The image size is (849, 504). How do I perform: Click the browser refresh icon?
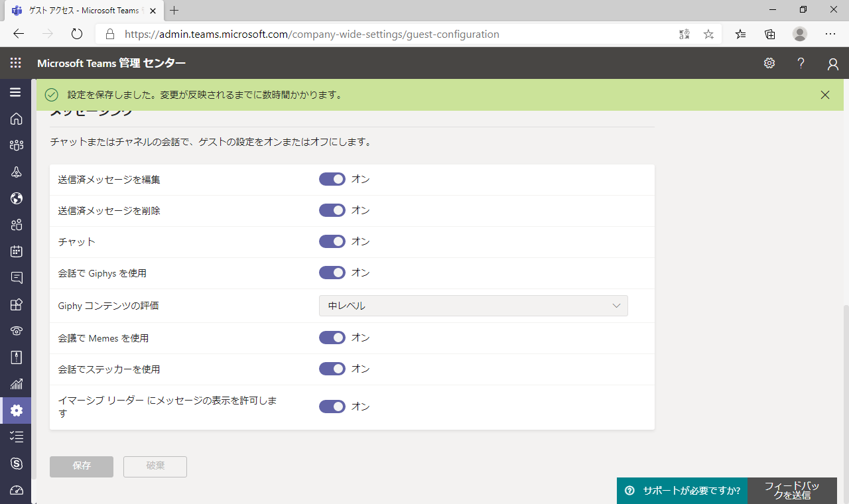click(x=77, y=34)
